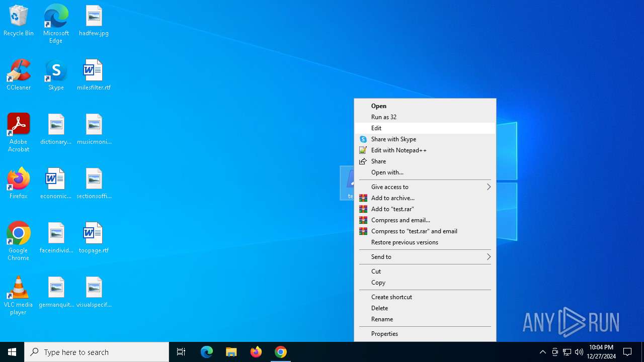Select the faceindivid image file icon

point(56,238)
